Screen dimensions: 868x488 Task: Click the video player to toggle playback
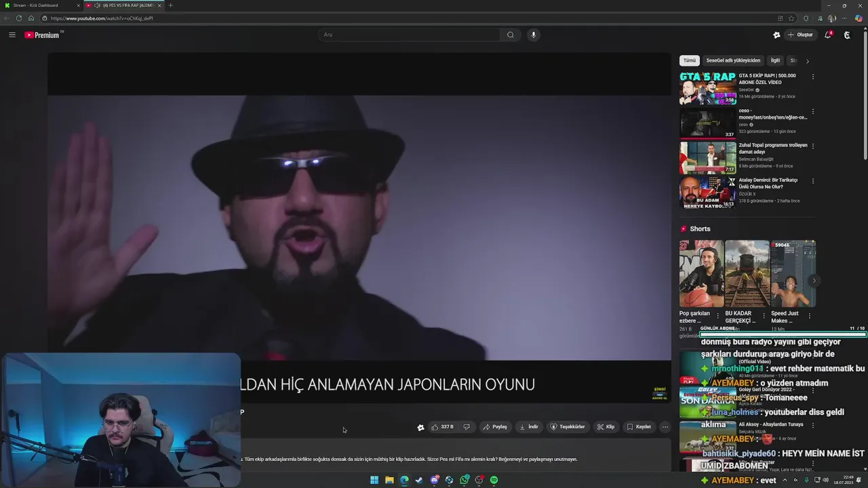coord(359,227)
